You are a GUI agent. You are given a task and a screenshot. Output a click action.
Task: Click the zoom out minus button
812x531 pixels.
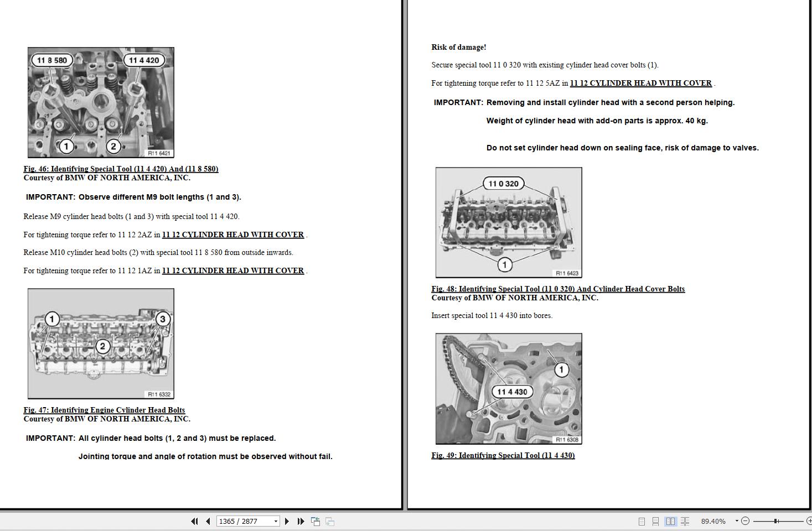[745, 521]
